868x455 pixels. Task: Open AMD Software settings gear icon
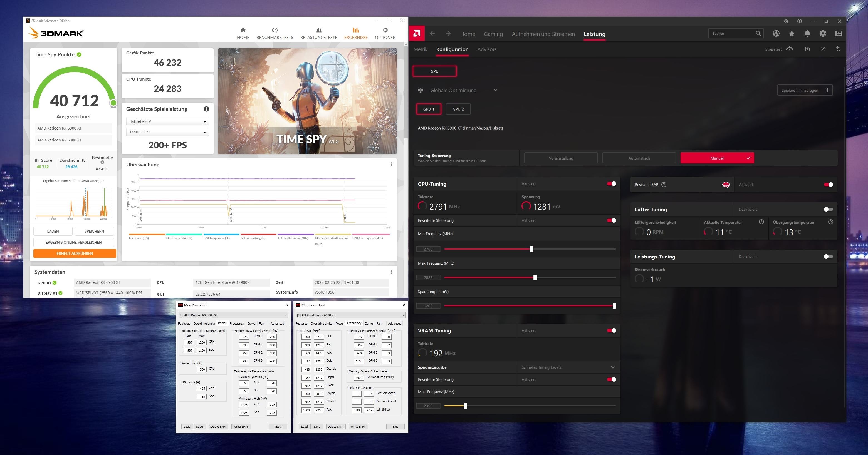click(822, 33)
